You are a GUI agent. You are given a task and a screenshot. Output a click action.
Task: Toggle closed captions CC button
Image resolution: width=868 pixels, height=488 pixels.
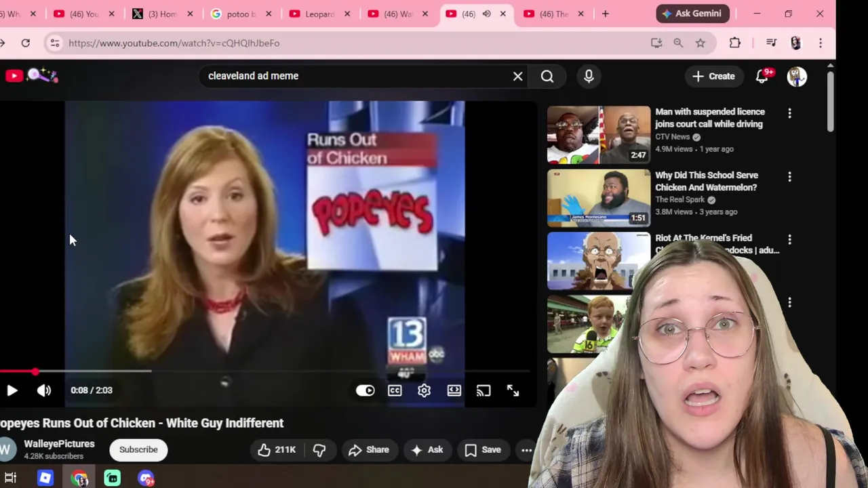[395, 390]
